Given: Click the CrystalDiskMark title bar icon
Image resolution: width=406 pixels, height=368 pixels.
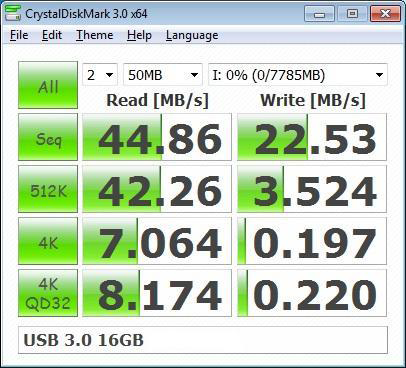Looking at the screenshot, I should (x=13, y=13).
